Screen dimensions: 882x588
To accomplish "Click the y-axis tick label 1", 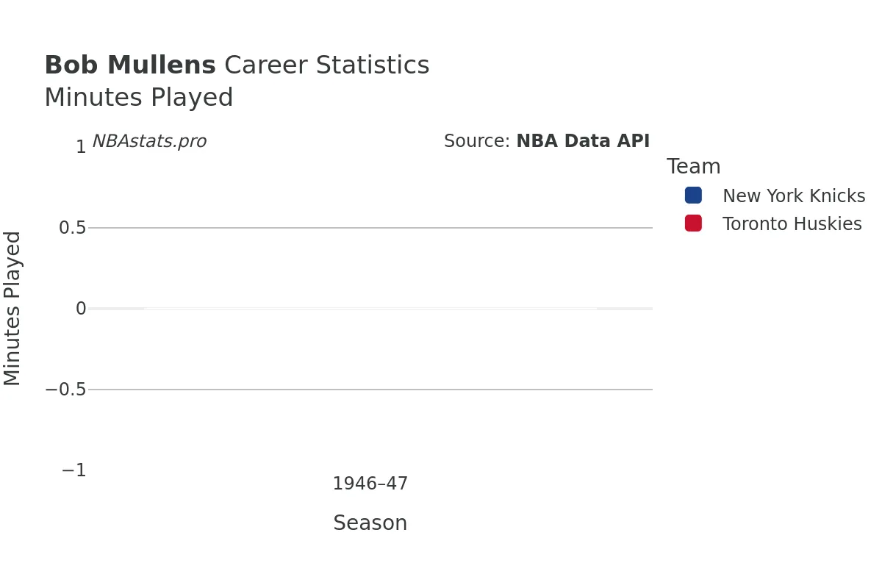I will point(81,147).
